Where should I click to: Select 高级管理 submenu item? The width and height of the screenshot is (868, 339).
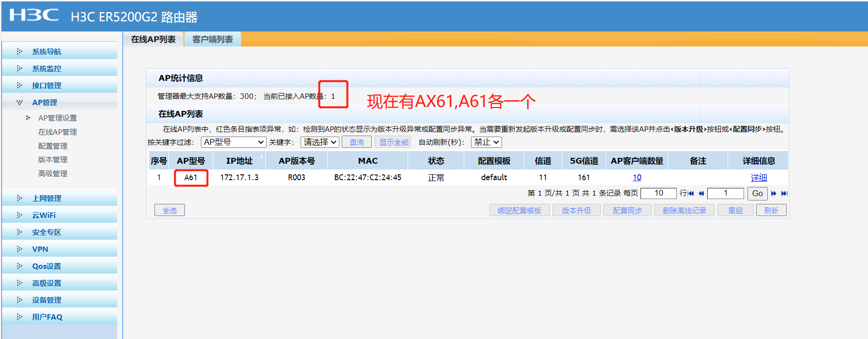tap(53, 173)
